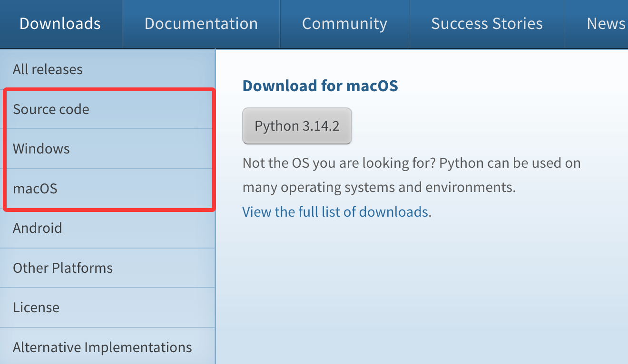The height and width of the screenshot is (364, 628).
Task: Select Windows from the downloads list
Action: 41,149
